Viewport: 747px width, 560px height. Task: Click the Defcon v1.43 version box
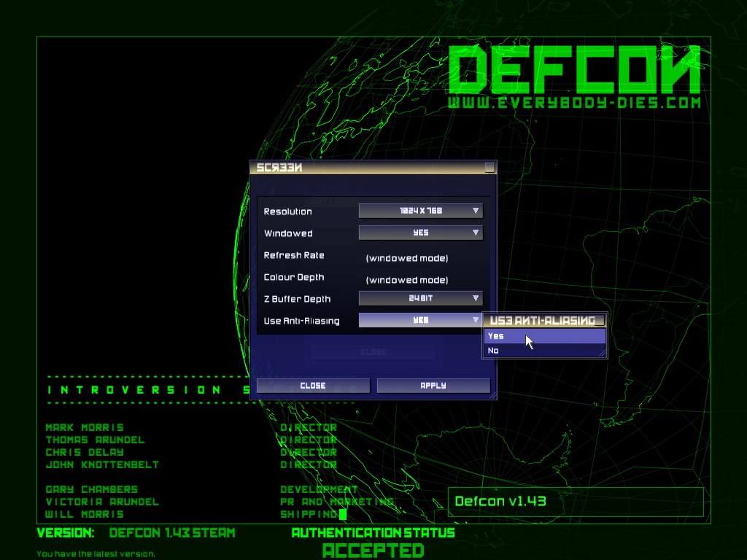coord(576,502)
